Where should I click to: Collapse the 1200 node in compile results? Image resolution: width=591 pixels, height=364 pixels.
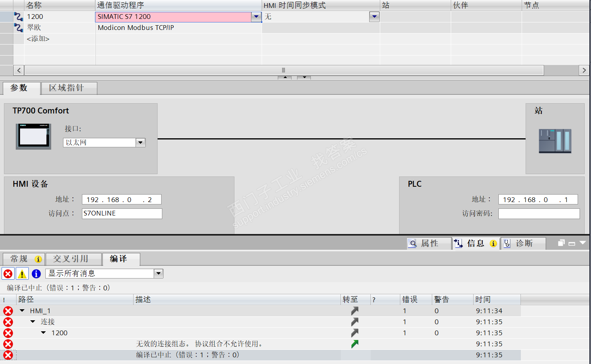pyautogui.click(x=43, y=333)
